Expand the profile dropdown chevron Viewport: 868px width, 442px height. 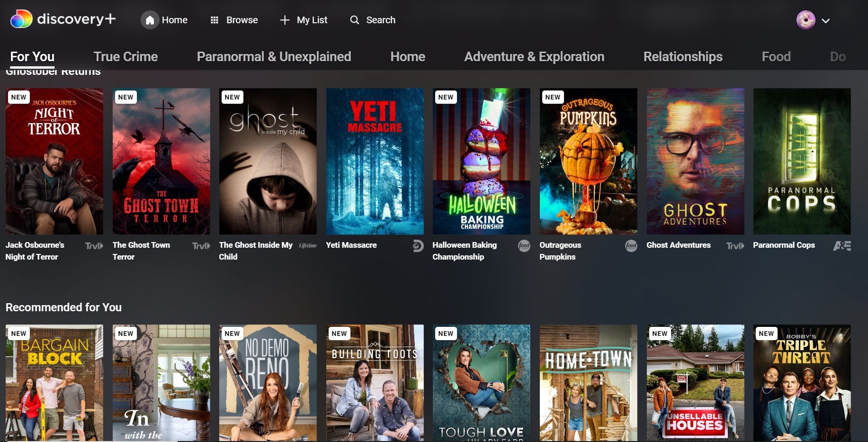(x=825, y=21)
